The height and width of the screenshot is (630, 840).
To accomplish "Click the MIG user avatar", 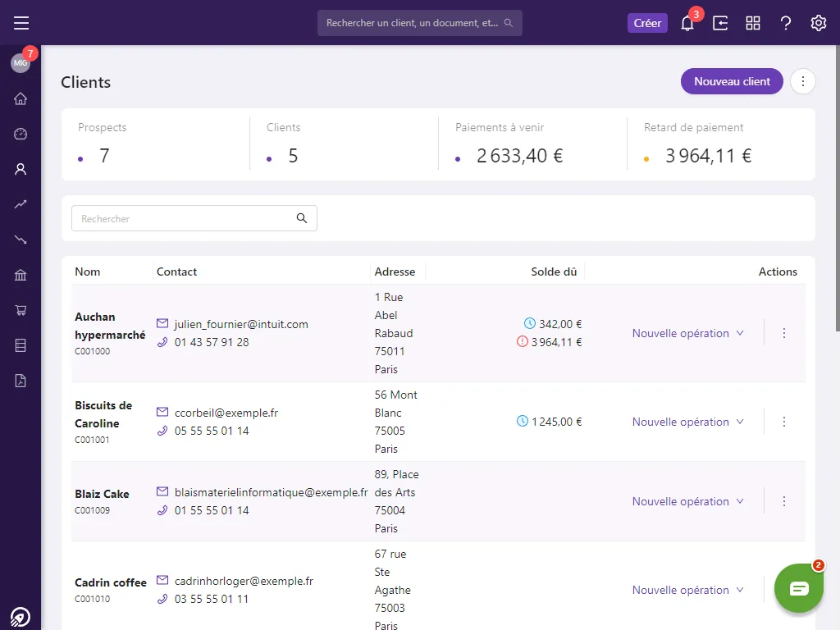I will point(21,62).
